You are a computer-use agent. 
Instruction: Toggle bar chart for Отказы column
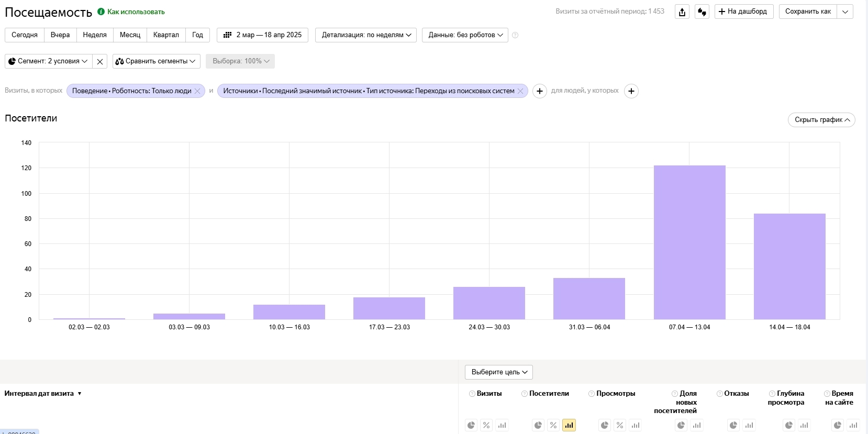(749, 425)
